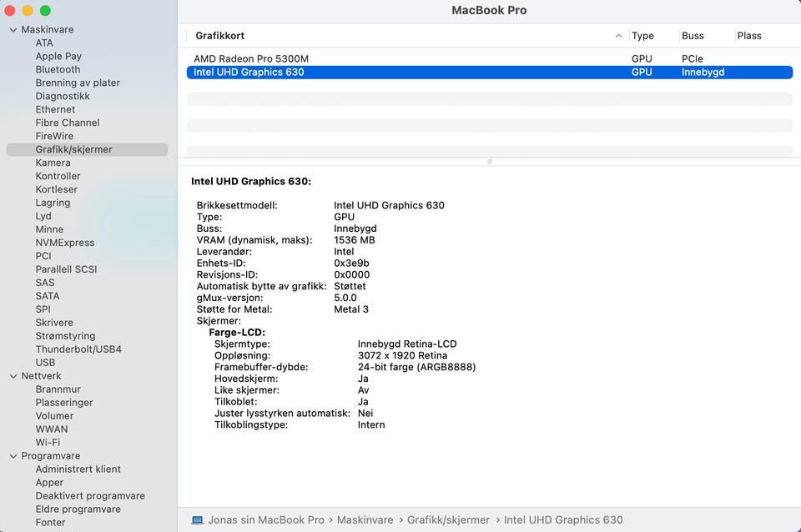This screenshot has width=801, height=532.
Task: Select Lagring in the sidebar
Action: 53,203
